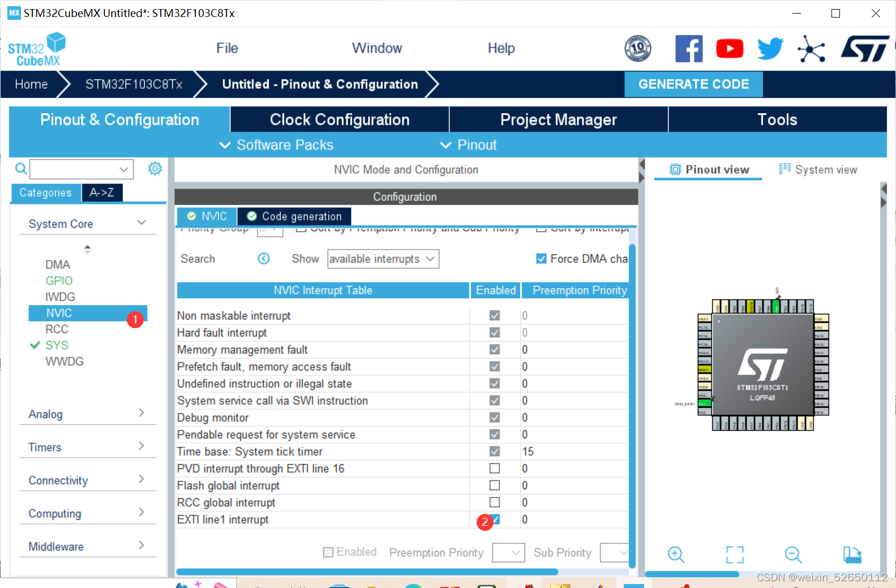The image size is (896, 588).
Task: Toggle PVD interrupt through EXTI line 16
Action: pos(495,469)
